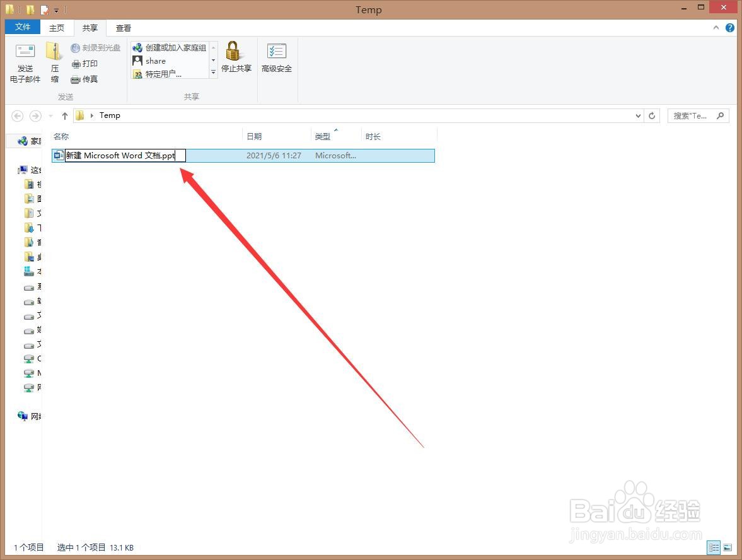The height and width of the screenshot is (560, 742).
Task: Switch to the Home (主页) ribbon tab
Action: pos(57,28)
